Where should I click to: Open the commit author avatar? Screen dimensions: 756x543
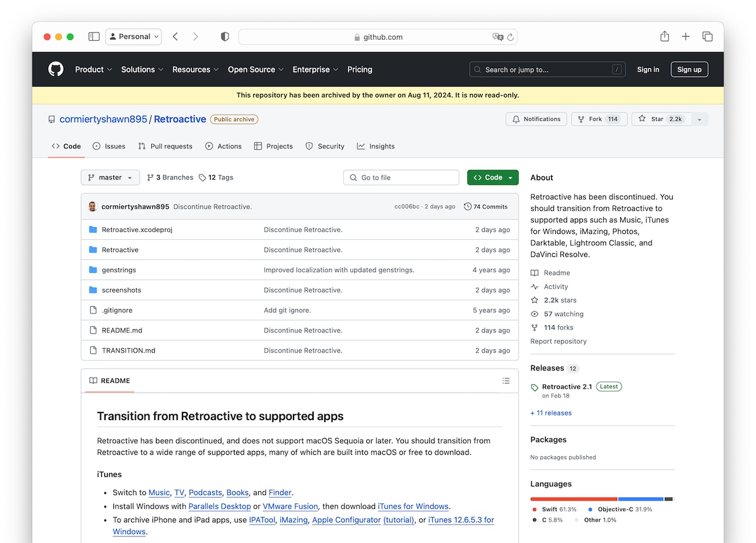93,206
